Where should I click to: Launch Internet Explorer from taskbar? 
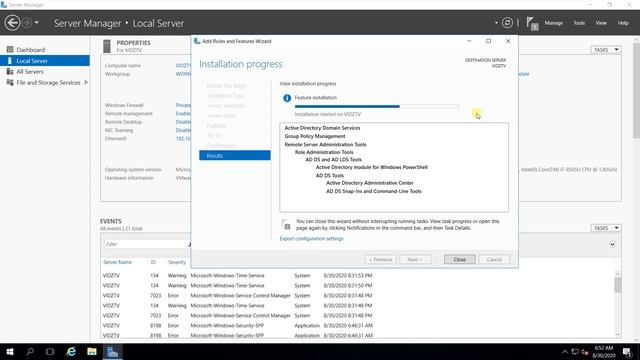click(x=71, y=351)
